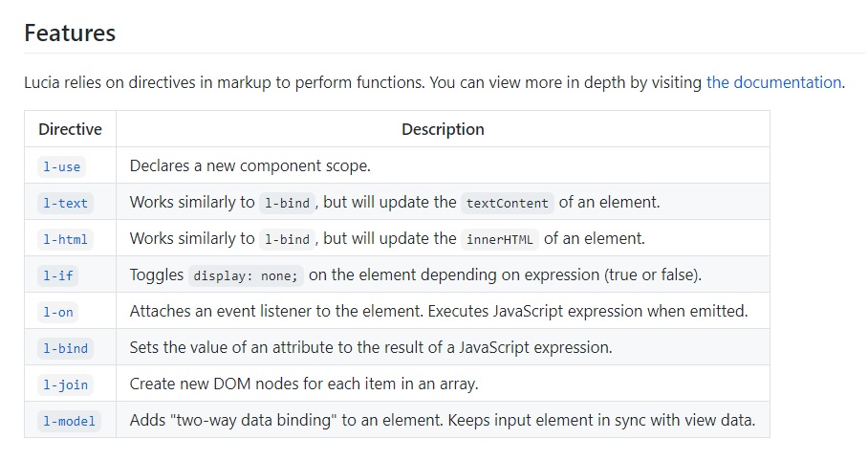Image resolution: width=868 pixels, height=461 pixels.
Task: Click l-bind code in the l-html row
Action: pyautogui.click(x=287, y=239)
